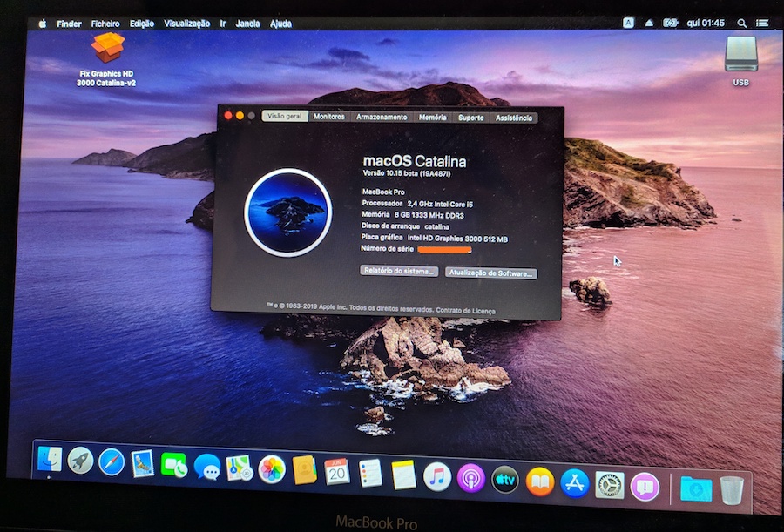The width and height of the screenshot is (784, 532).
Task: Select the Visão geral tab
Action: (x=285, y=116)
